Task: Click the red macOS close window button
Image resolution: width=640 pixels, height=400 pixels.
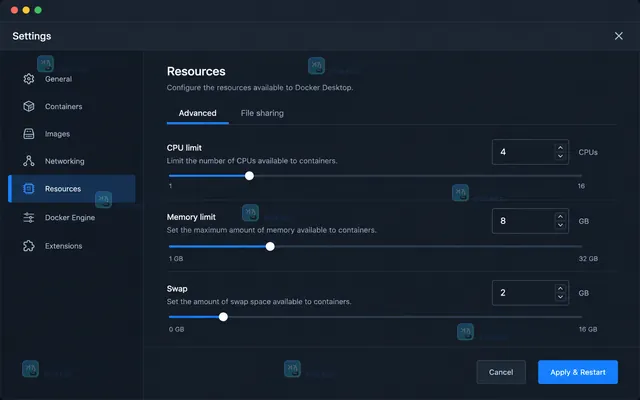Action: pos(14,10)
